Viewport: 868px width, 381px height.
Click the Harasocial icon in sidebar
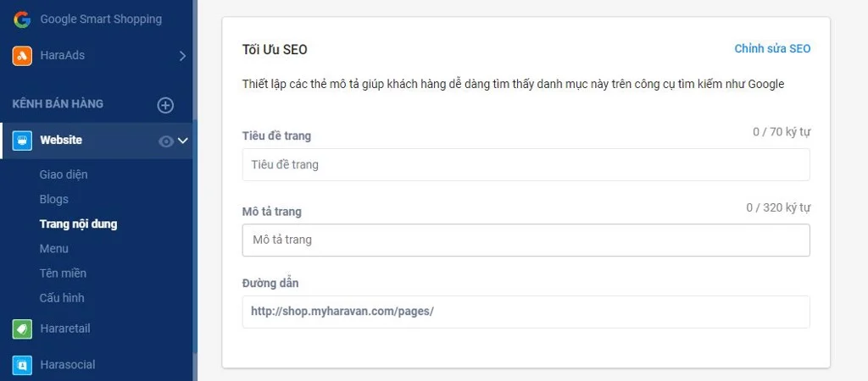pyautogui.click(x=22, y=365)
